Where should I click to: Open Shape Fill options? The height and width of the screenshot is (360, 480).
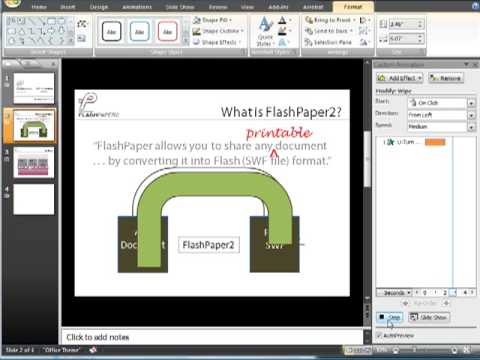tap(213, 20)
